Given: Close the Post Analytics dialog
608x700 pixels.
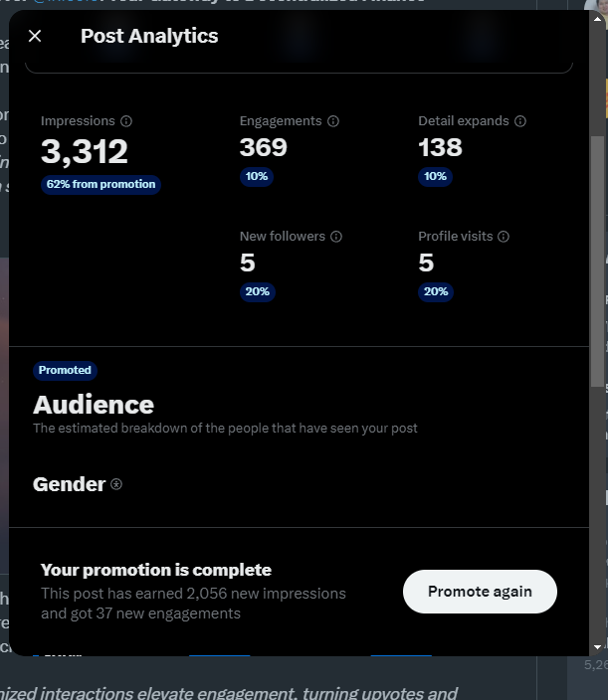Looking at the screenshot, I should [35, 36].
